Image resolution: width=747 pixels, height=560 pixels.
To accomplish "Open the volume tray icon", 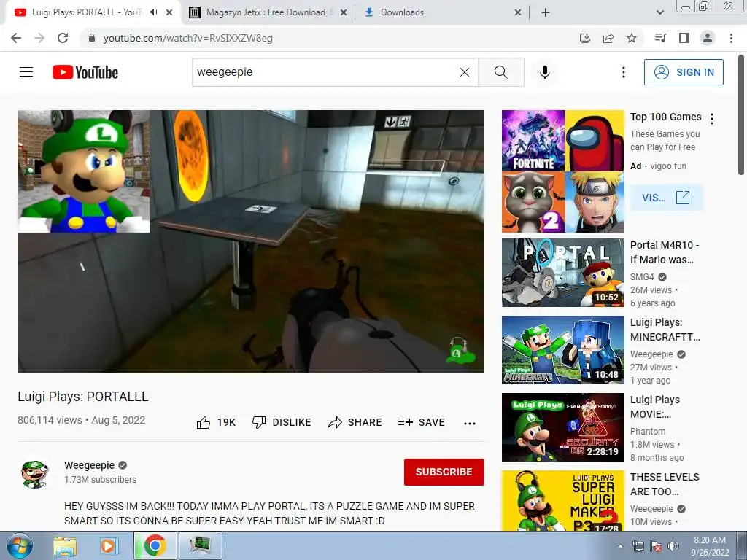I will 673,546.
